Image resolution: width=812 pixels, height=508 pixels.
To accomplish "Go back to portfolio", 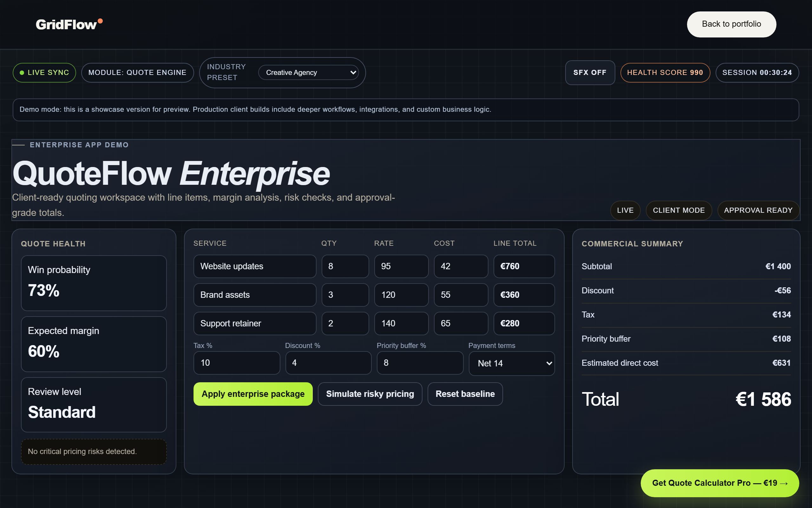I will pyautogui.click(x=731, y=24).
